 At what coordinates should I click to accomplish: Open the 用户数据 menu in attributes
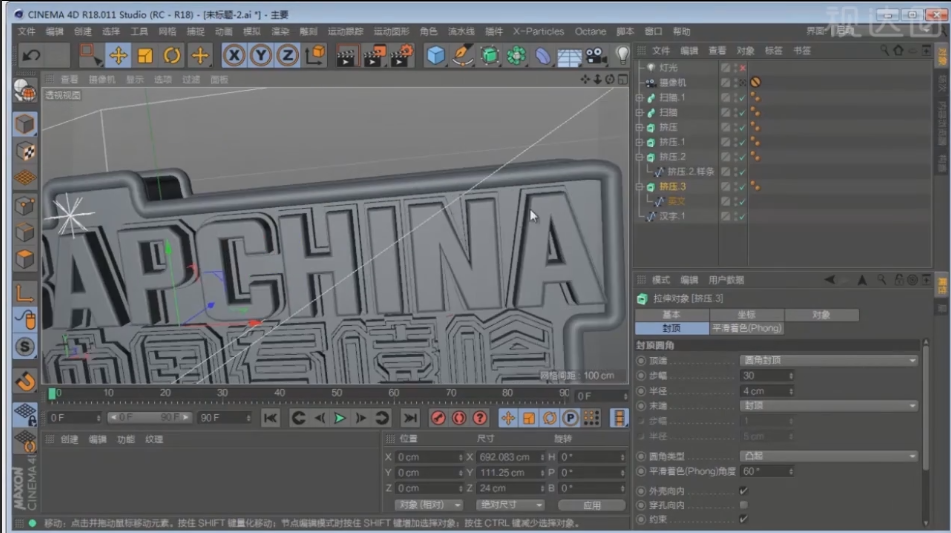coord(726,280)
